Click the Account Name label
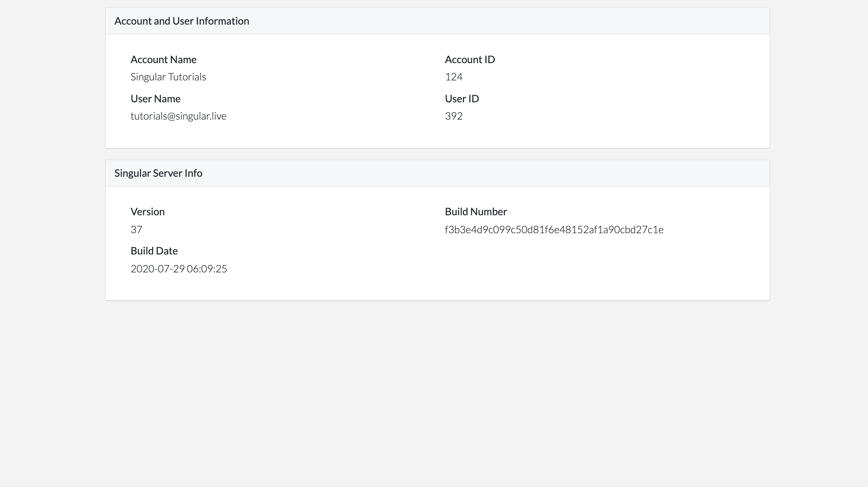 click(163, 59)
